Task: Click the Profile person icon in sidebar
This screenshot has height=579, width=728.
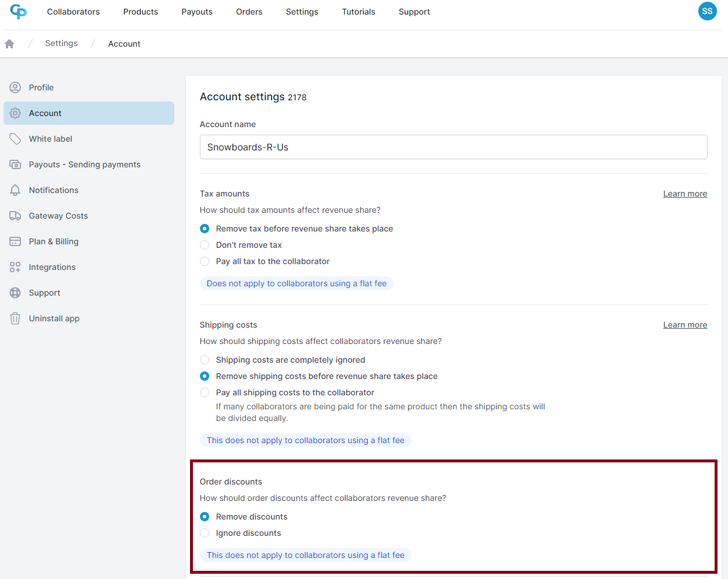Action: coord(15,87)
